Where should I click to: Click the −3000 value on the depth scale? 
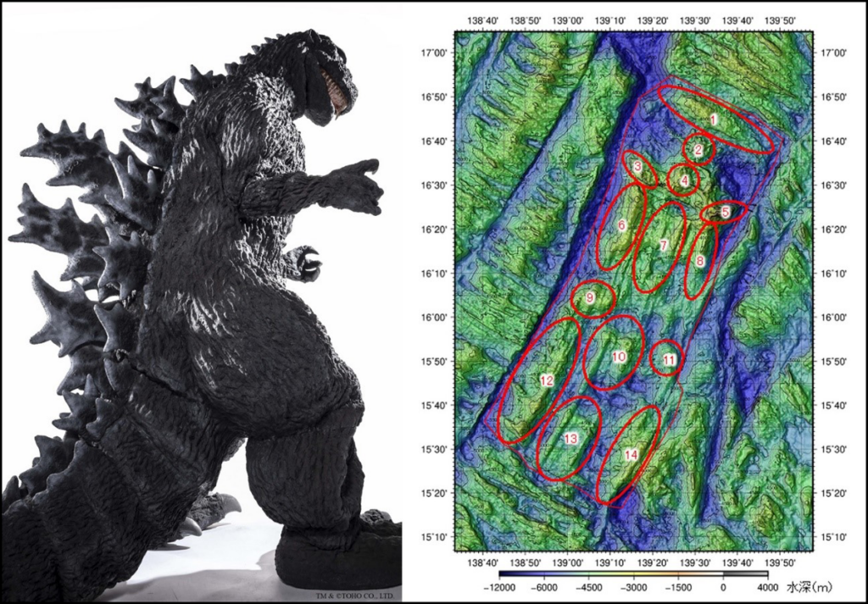pyautogui.click(x=634, y=587)
